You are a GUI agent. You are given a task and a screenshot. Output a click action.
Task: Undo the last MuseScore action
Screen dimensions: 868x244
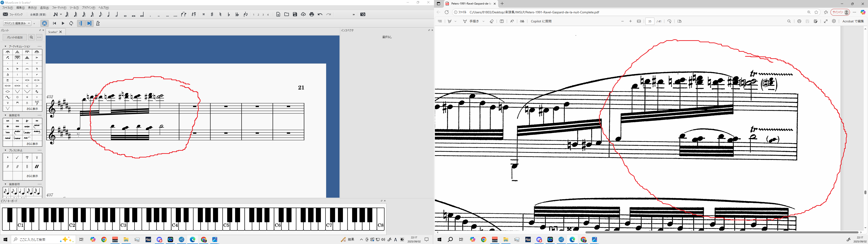[x=320, y=14]
